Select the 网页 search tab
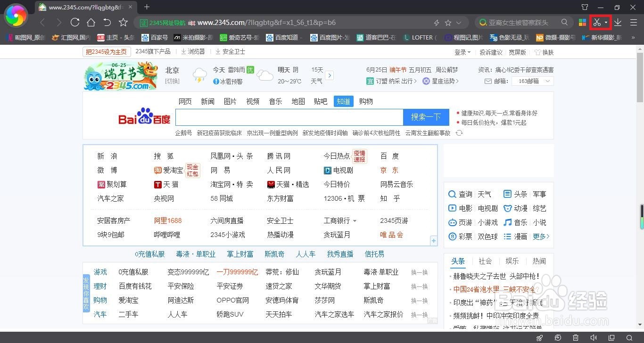This screenshot has width=644, height=343. (185, 101)
